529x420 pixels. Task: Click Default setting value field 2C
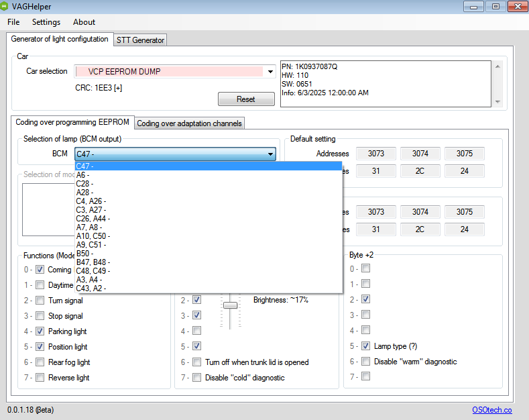tap(420, 171)
